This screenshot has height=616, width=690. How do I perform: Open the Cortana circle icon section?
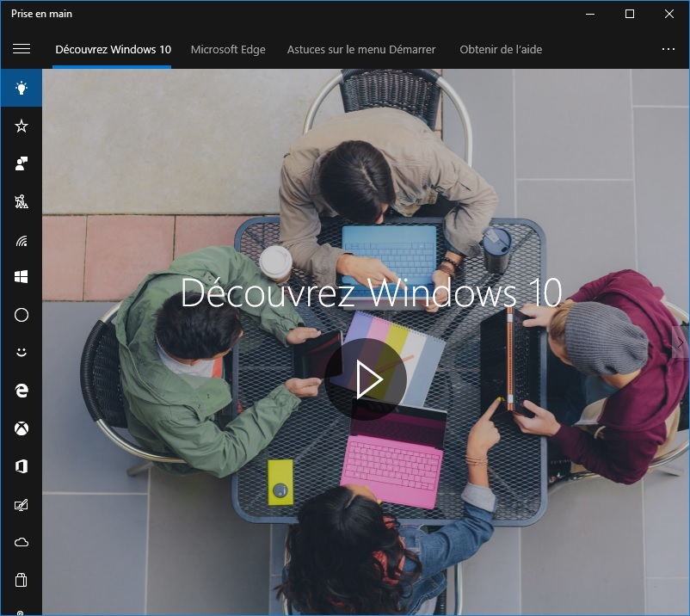tap(22, 315)
